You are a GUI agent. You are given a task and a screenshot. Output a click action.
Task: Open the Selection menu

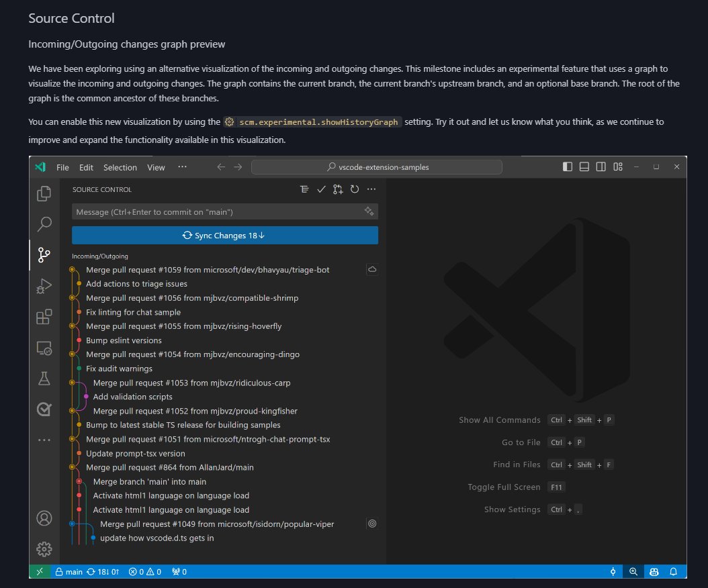coord(120,167)
